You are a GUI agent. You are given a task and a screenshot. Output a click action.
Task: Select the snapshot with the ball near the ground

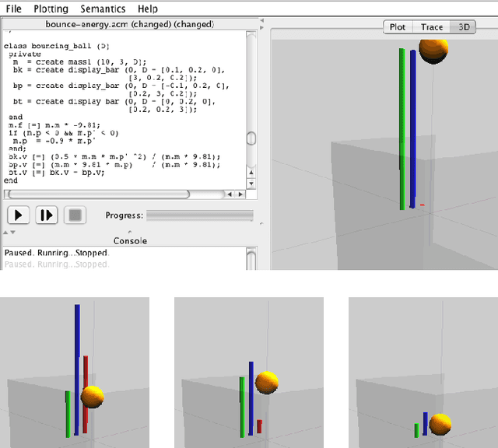[x=423, y=372]
